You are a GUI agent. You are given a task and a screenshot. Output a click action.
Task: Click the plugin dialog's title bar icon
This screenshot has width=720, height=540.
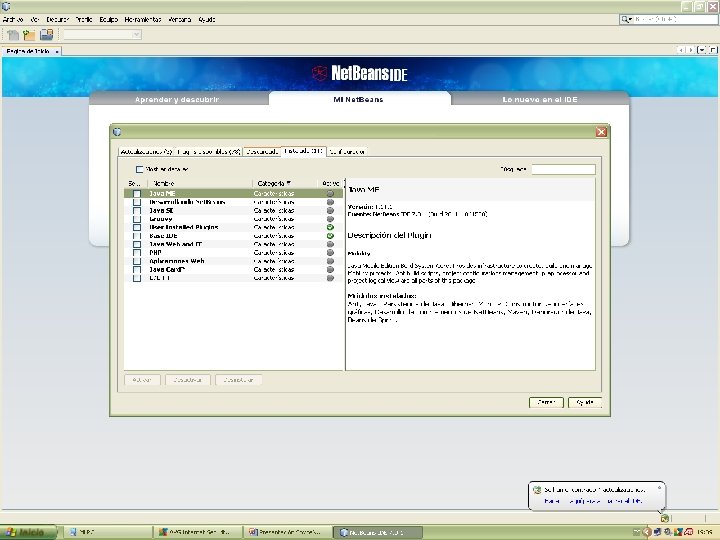tap(117, 132)
